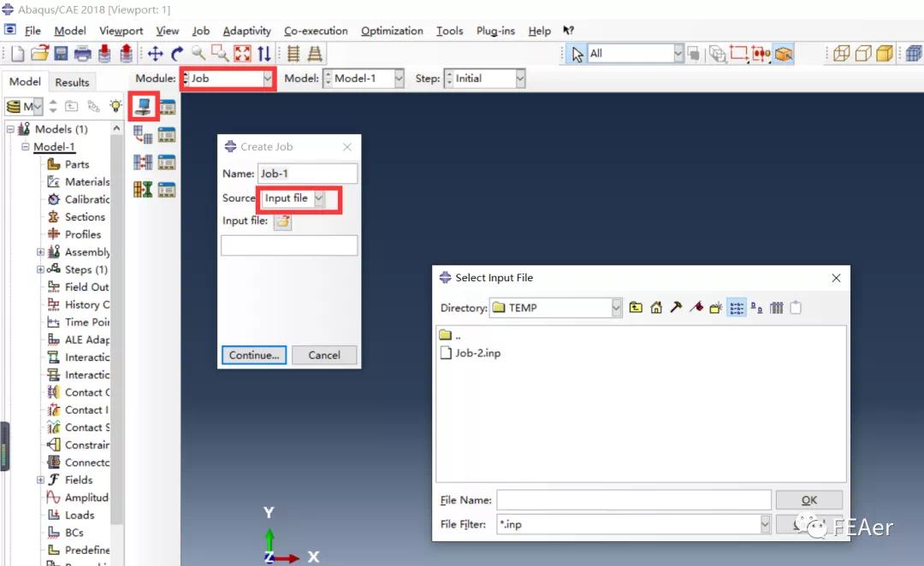Click the empty input file path field
Viewport: 924px width, 566px height.
click(289, 245)
